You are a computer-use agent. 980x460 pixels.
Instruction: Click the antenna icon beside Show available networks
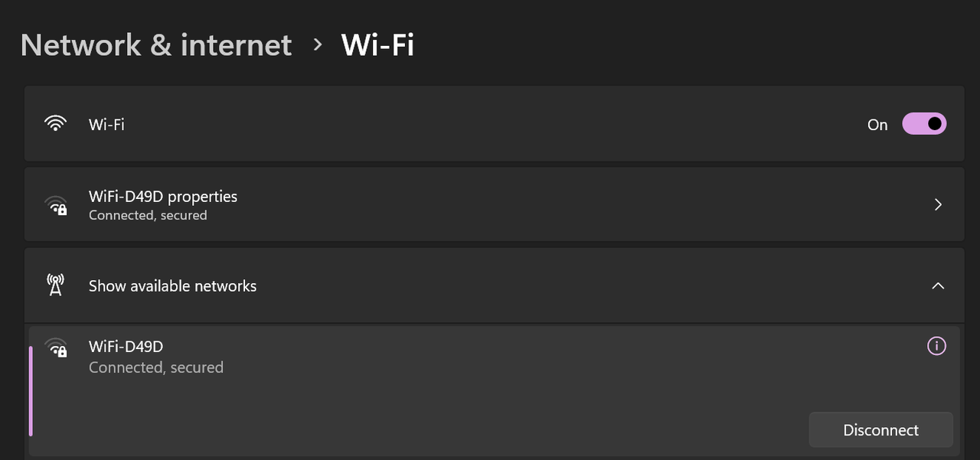point(55,285)
